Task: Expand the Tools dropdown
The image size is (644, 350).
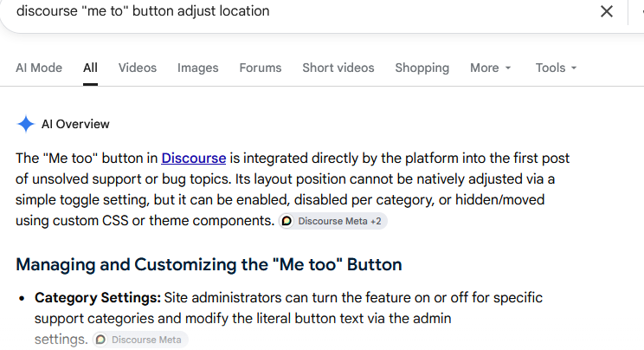Action: 556,68
